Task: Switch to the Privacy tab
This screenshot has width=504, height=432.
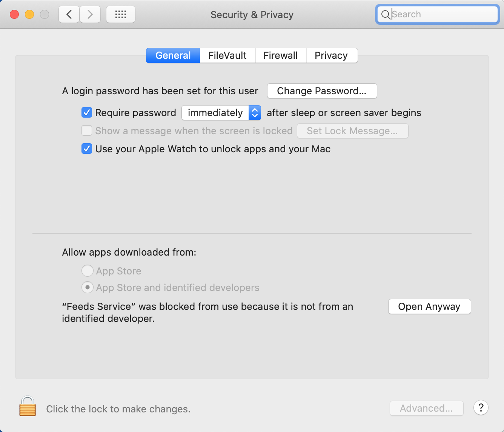Action: pos(331,55)
